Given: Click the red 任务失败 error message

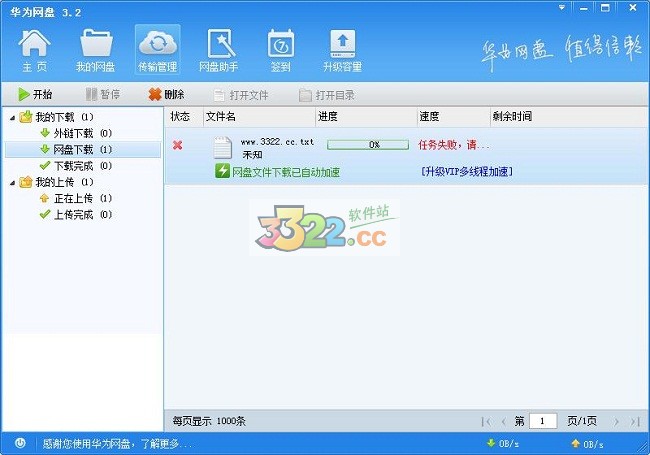Looking at the screenshot, I should coord(454,145).
